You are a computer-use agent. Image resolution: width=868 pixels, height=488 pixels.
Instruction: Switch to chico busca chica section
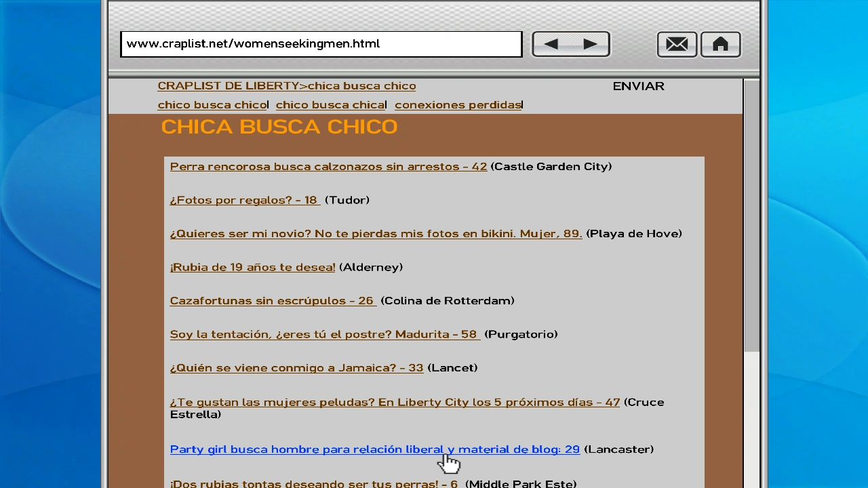[330, 105]
